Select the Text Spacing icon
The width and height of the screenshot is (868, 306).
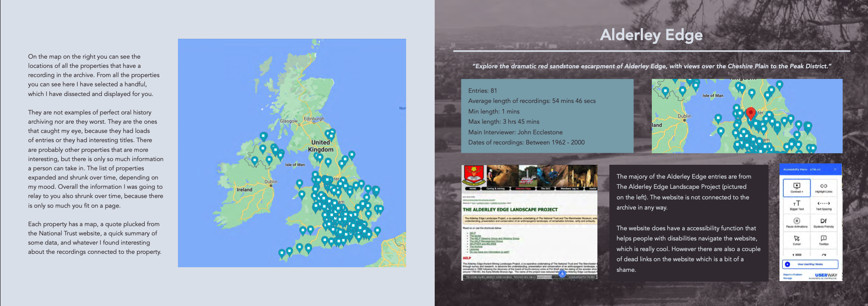click(x=823, y=204)
